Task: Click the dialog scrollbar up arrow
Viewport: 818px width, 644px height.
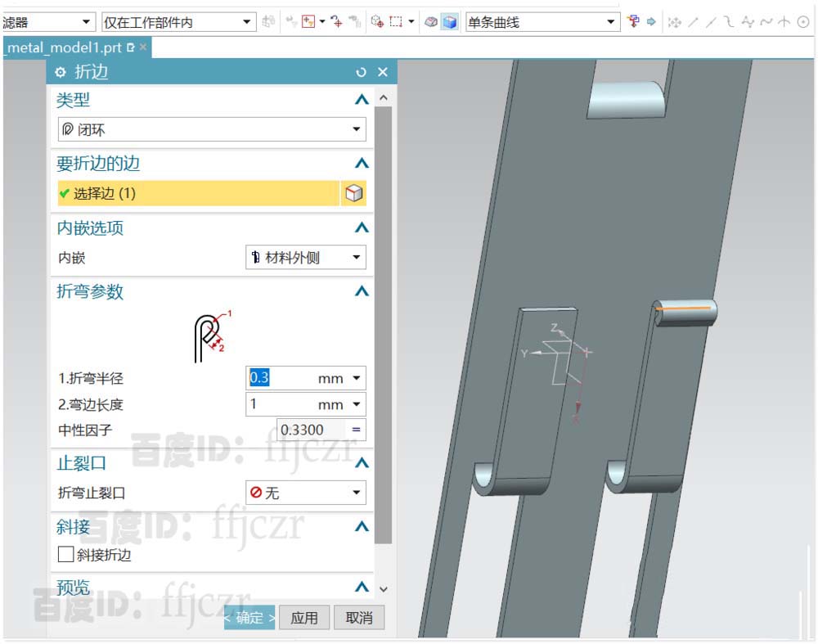Action: coord(384,97)
